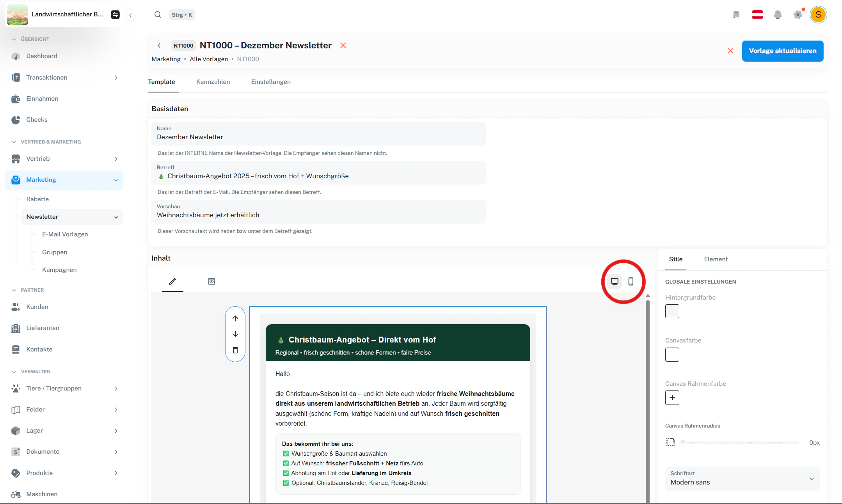
Task: Pick the Hintergrundfarbe color swatch
Action: pyautogui.click(x=672, y=311)
